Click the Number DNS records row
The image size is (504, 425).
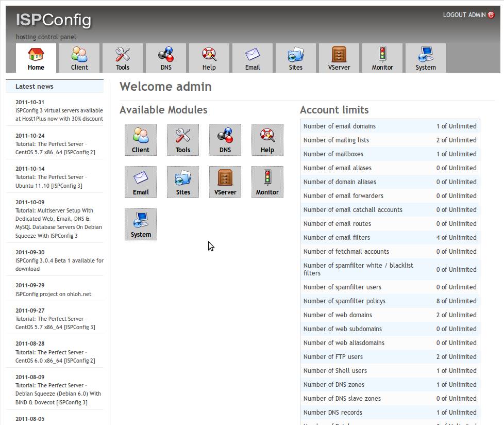point(390,413)
